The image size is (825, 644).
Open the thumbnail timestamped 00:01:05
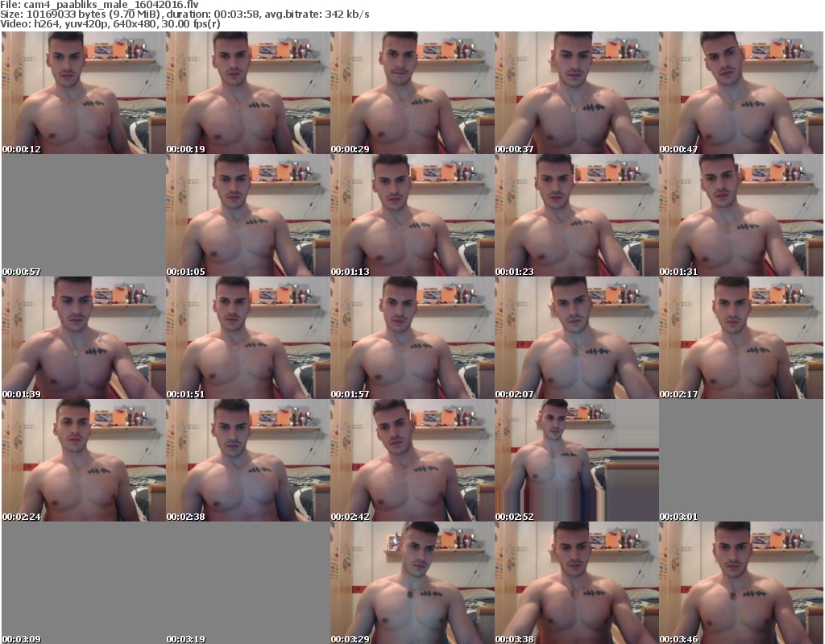(248, 215)
